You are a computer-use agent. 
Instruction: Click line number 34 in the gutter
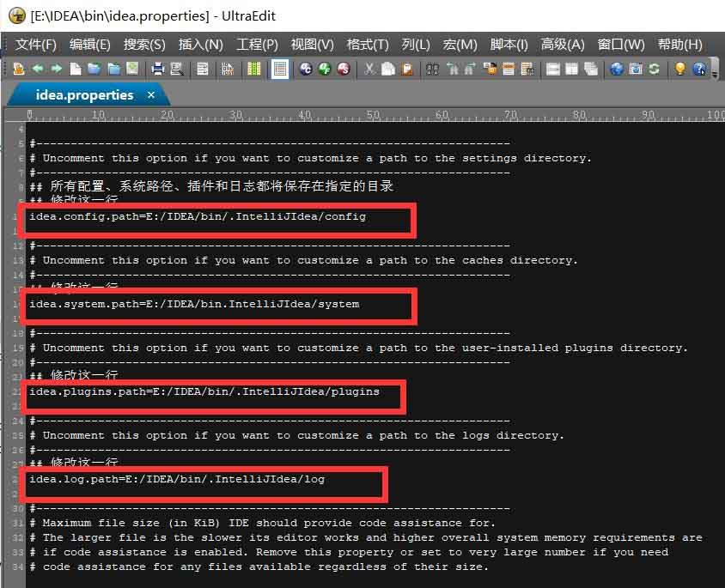(x=17, y=567)
